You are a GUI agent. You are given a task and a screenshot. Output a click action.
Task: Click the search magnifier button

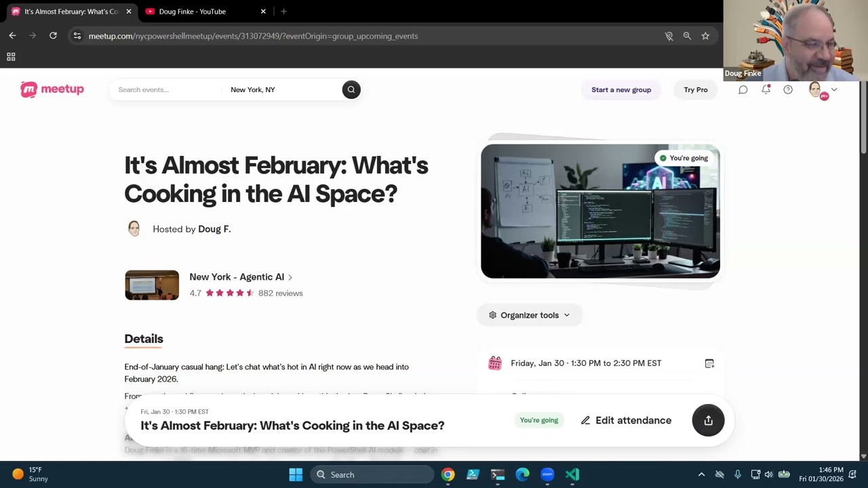click(x=351, y=89)
